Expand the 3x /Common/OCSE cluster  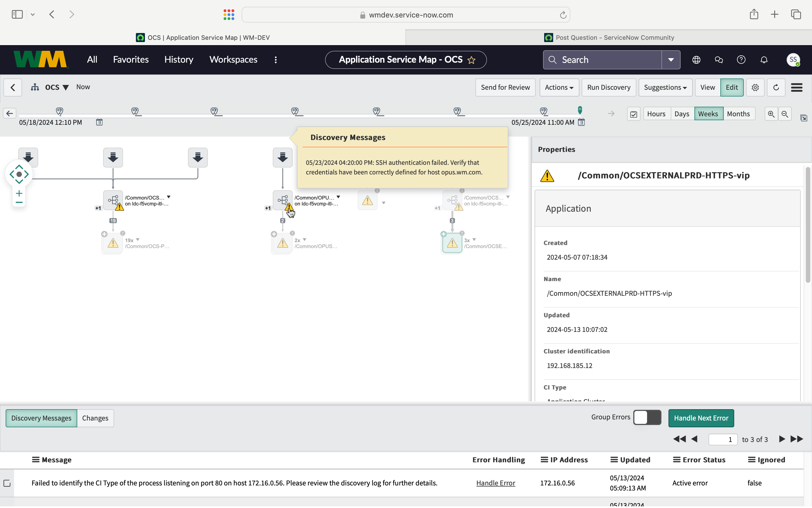443,234
